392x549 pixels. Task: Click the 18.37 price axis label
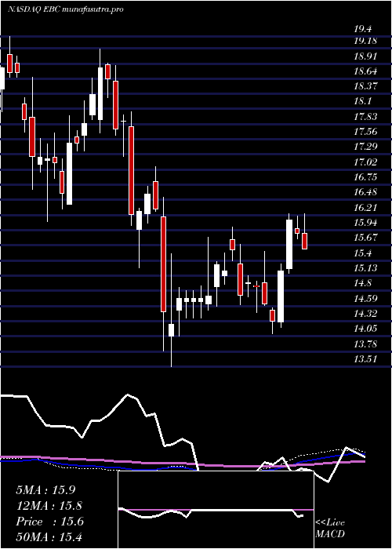(365, 86)
